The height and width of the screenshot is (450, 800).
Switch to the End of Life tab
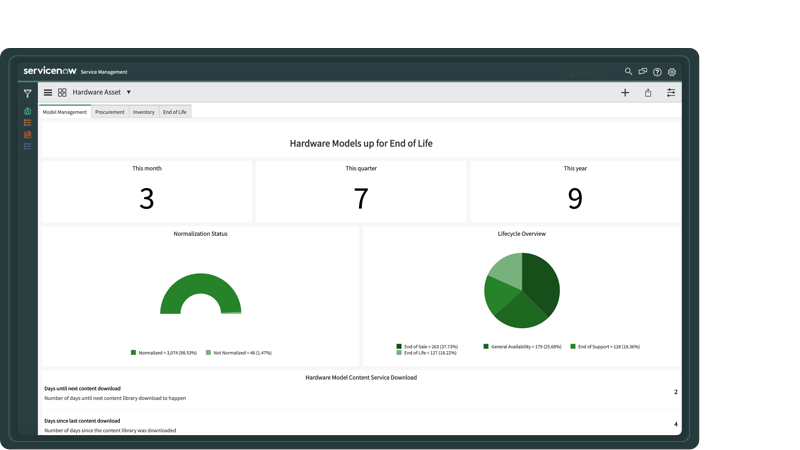point(174,112)
